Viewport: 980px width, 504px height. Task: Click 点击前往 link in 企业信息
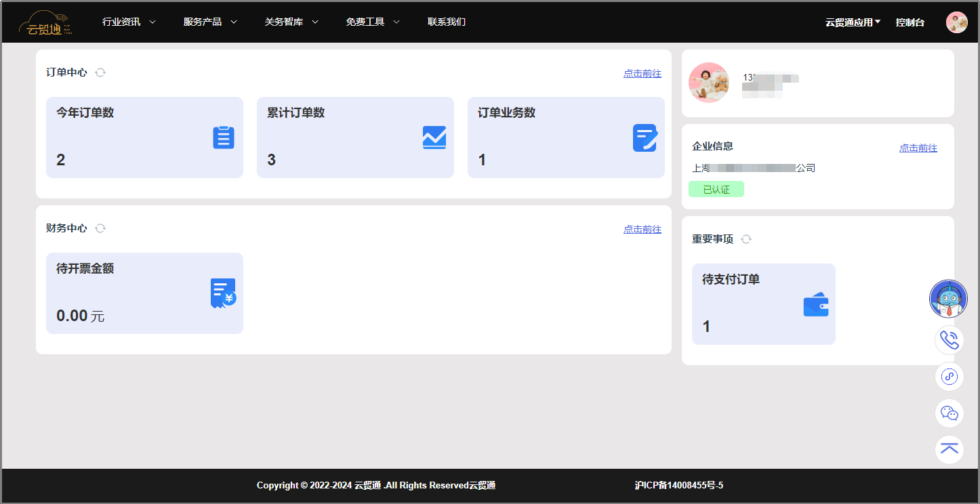click(x=918, y=148)
